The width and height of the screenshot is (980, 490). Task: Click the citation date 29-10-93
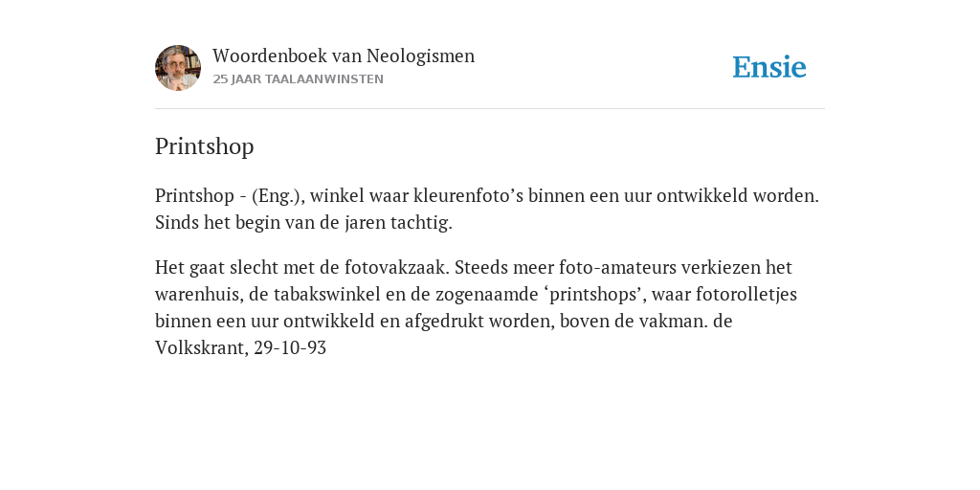click(290, 348)
